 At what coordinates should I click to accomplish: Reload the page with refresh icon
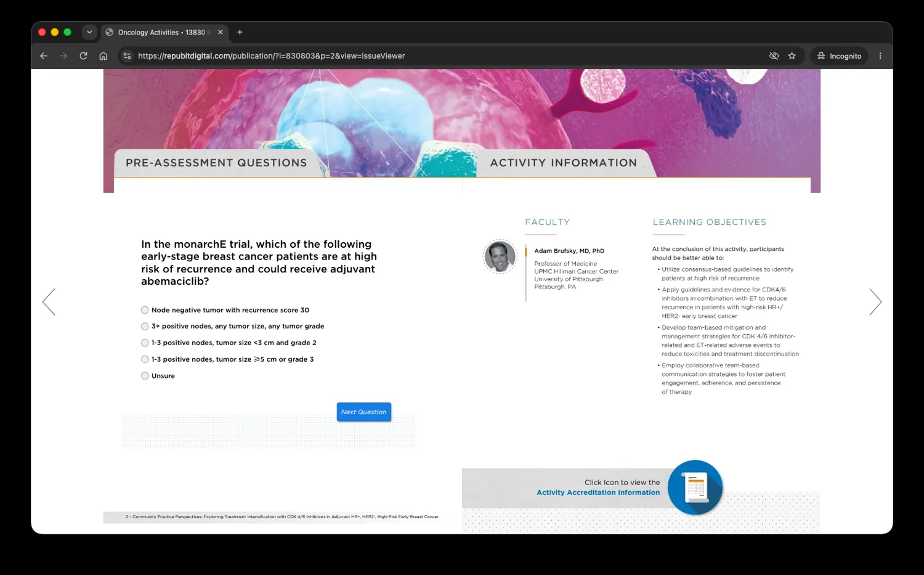click(x=83, y=56)
